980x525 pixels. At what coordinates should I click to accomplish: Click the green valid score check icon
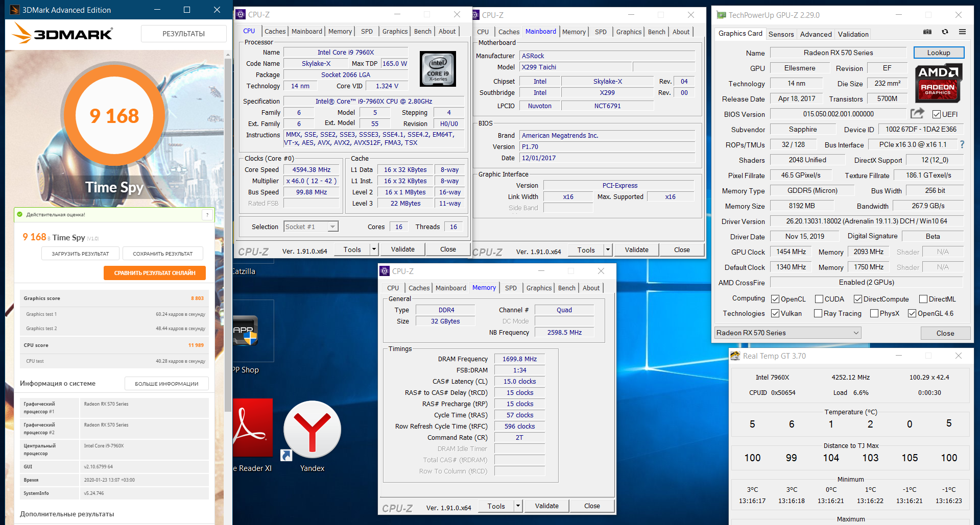tap(20, 214)
